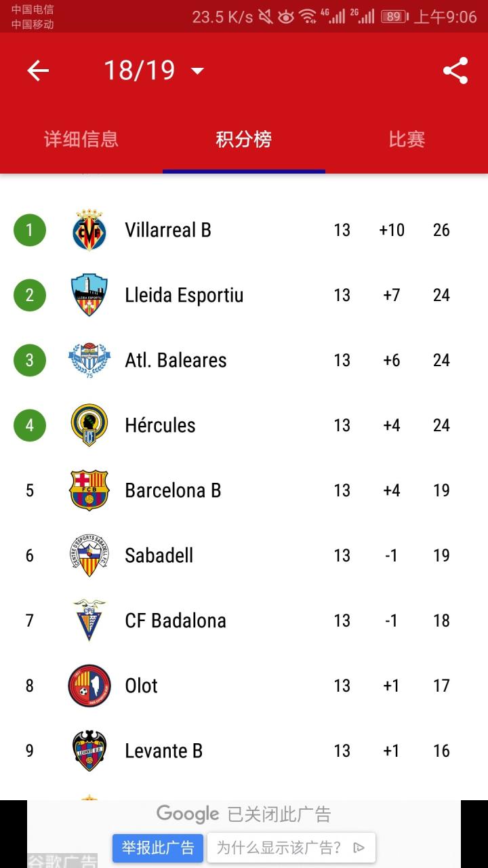
Task: Tap the Levante B crest icon
Action: point(89,751)
